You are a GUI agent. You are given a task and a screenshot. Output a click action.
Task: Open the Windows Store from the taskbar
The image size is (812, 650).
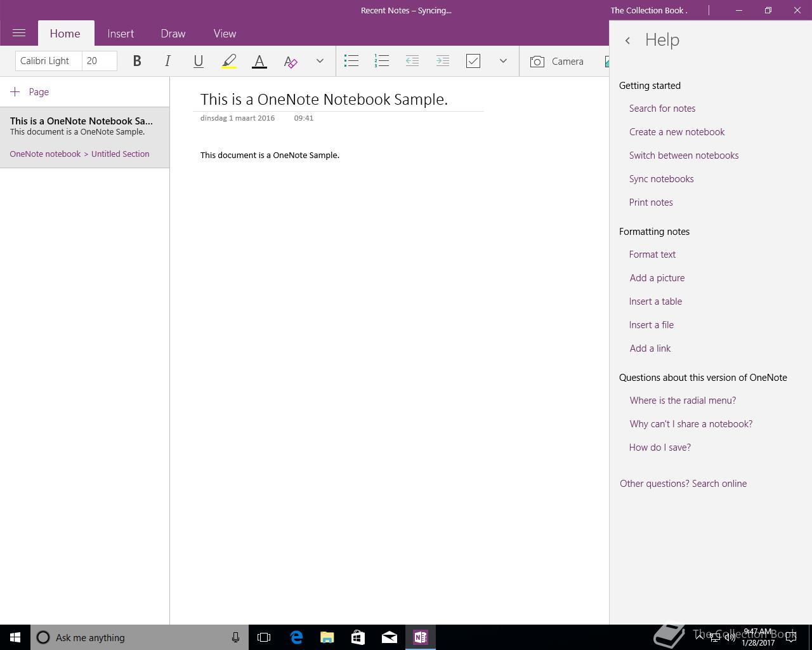pos(358,637)
